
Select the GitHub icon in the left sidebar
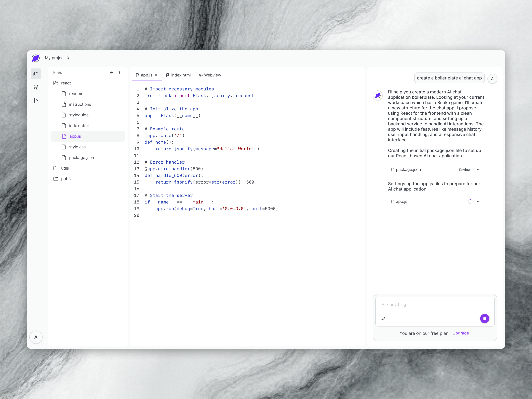[x=36, y=87]
